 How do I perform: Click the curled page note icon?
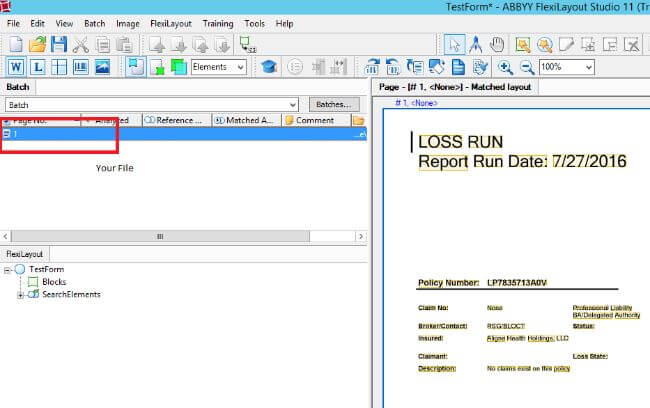tap(566, 44)
